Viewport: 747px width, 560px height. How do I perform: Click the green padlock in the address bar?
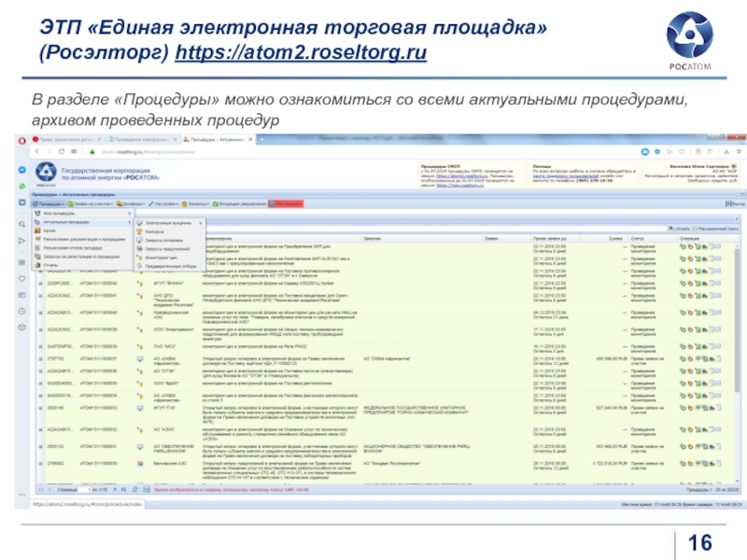point(92,152)
